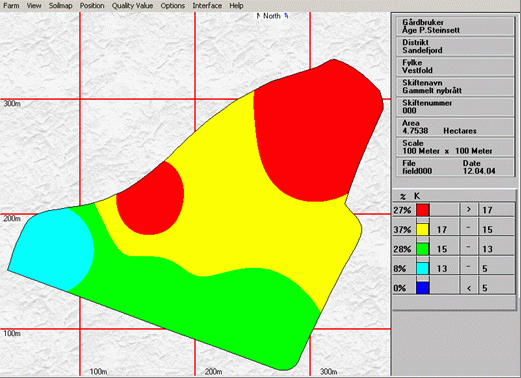Screen dimensions: 521x378
Task: Open the Interface menu
Action: [x=207, y=6]
